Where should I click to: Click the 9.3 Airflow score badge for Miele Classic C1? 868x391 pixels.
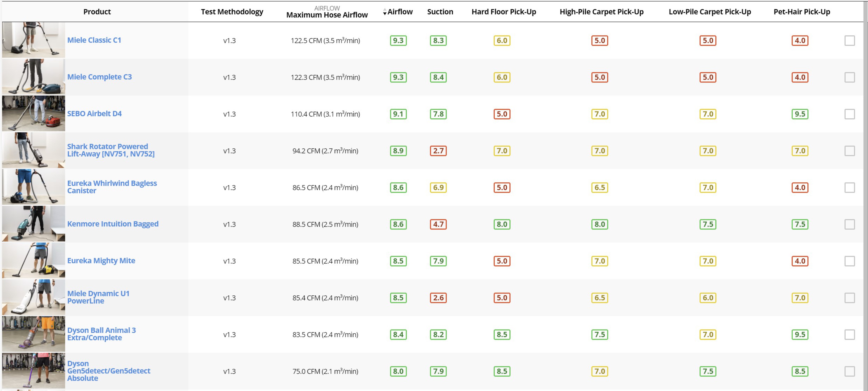click(x=398, y=40)
